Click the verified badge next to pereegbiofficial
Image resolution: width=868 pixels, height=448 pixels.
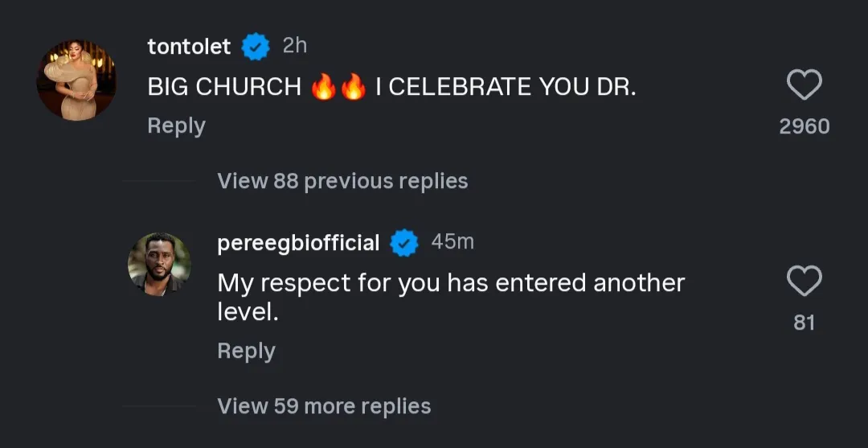[404, 243]
